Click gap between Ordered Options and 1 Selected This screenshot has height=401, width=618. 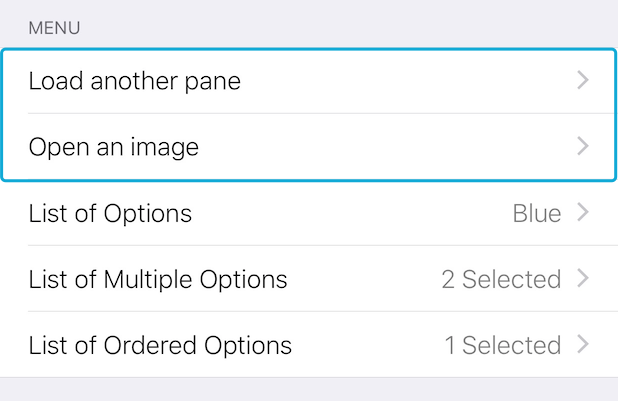[x=368, y=345]
